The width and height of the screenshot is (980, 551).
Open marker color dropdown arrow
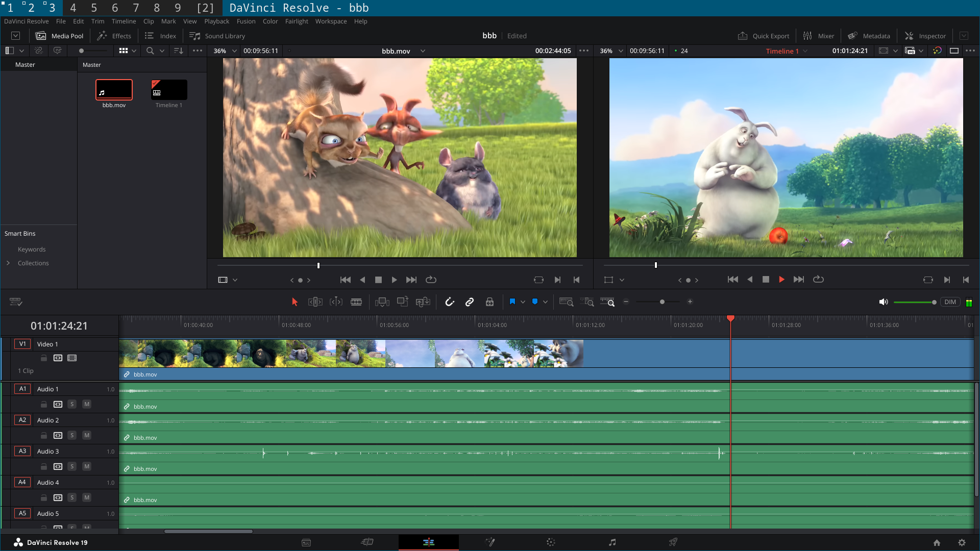tap(545, 302)
